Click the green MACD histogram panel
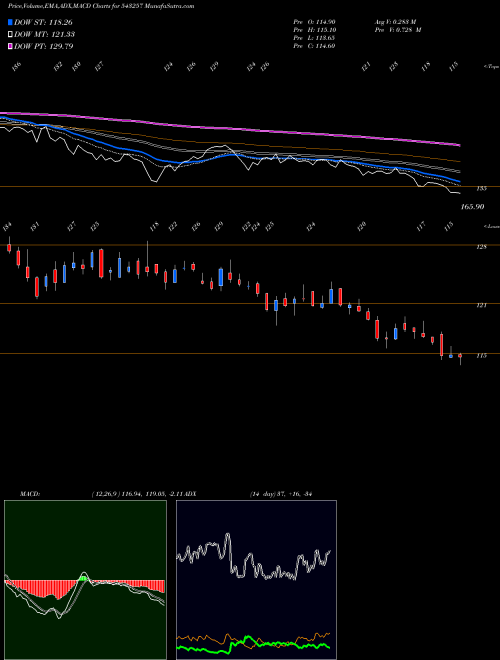500x660 pixels. (x=85, y=580)
